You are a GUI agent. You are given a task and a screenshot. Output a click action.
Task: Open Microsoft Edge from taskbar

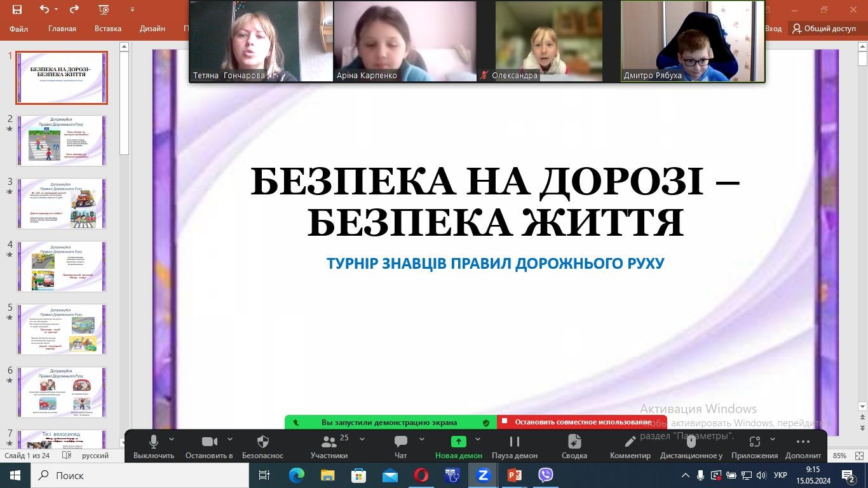[x=297, y=475]
